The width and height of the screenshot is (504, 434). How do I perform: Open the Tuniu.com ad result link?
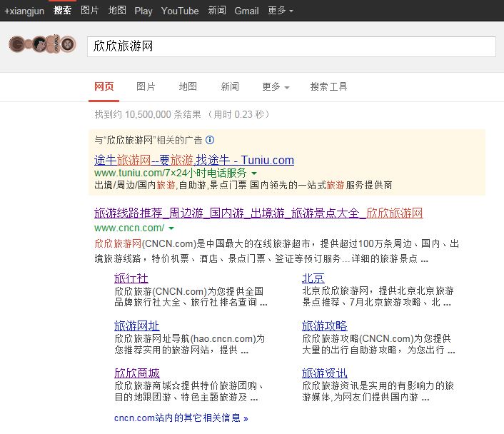pos(193,160)
